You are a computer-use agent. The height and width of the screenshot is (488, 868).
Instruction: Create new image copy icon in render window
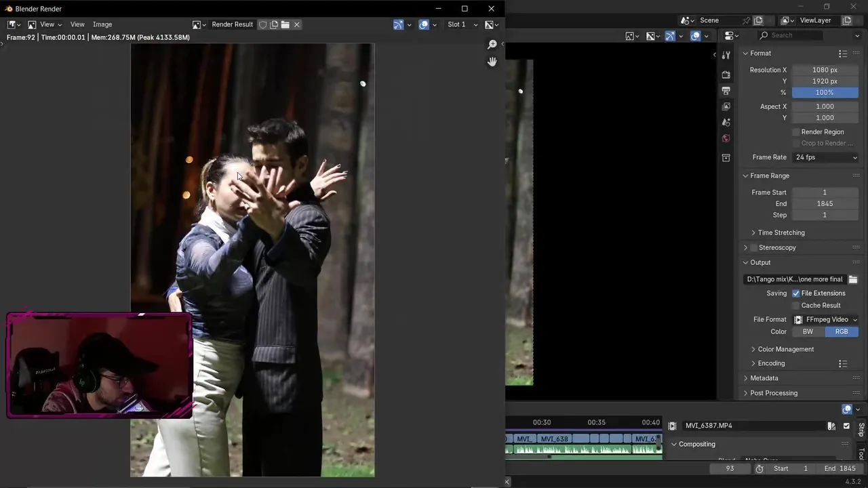tap(274, 24)
